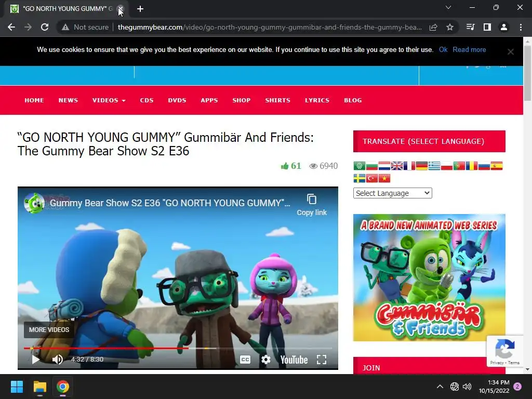Expand the VIDEOS menu
The image size is (532, 399).
tap(109, 100)
